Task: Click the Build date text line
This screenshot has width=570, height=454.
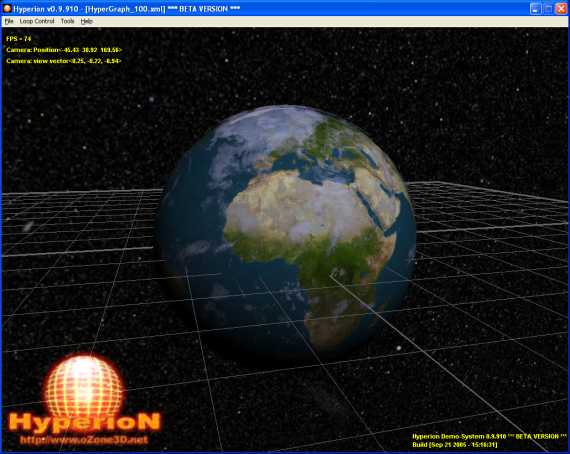Action: coord(454,445)
